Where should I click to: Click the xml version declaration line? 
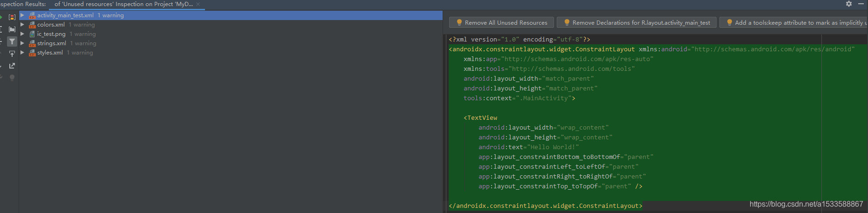click(x=519, y=40)
